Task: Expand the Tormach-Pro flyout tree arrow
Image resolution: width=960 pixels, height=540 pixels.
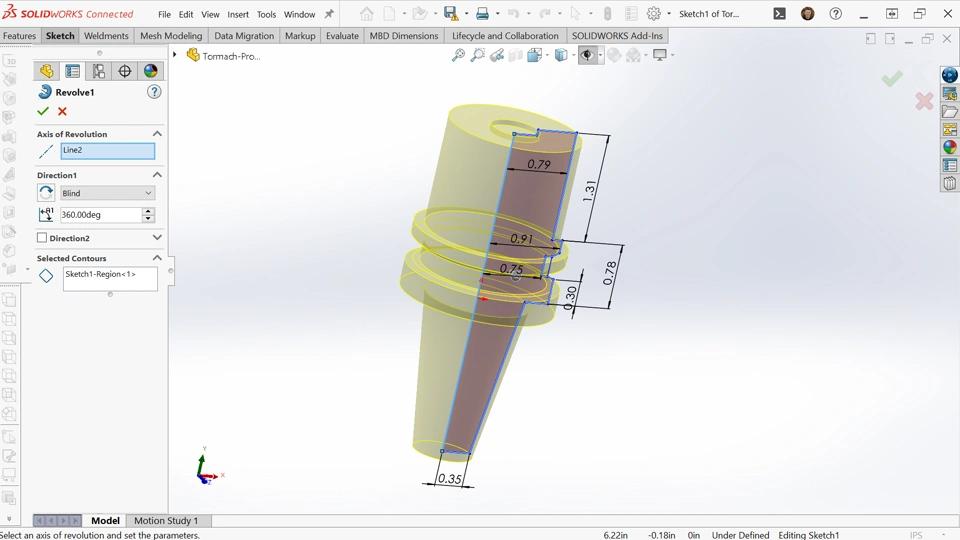Action: click(x=174, y=55)
